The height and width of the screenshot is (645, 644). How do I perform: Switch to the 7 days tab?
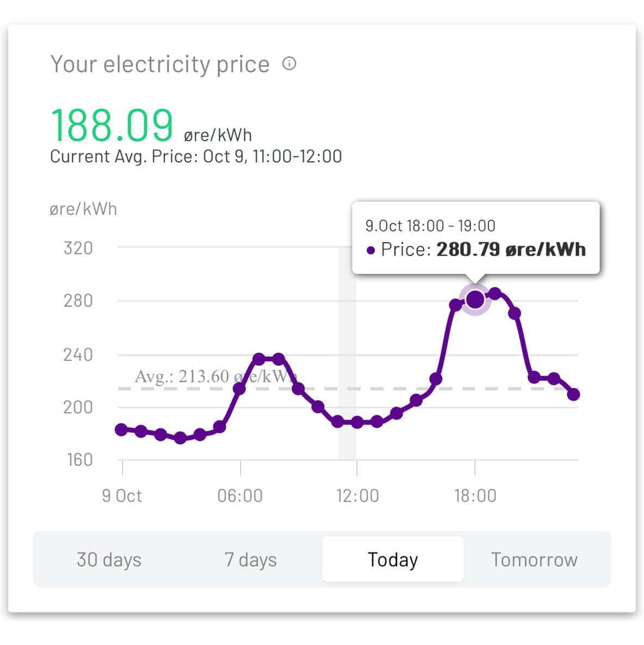(250, 560)
